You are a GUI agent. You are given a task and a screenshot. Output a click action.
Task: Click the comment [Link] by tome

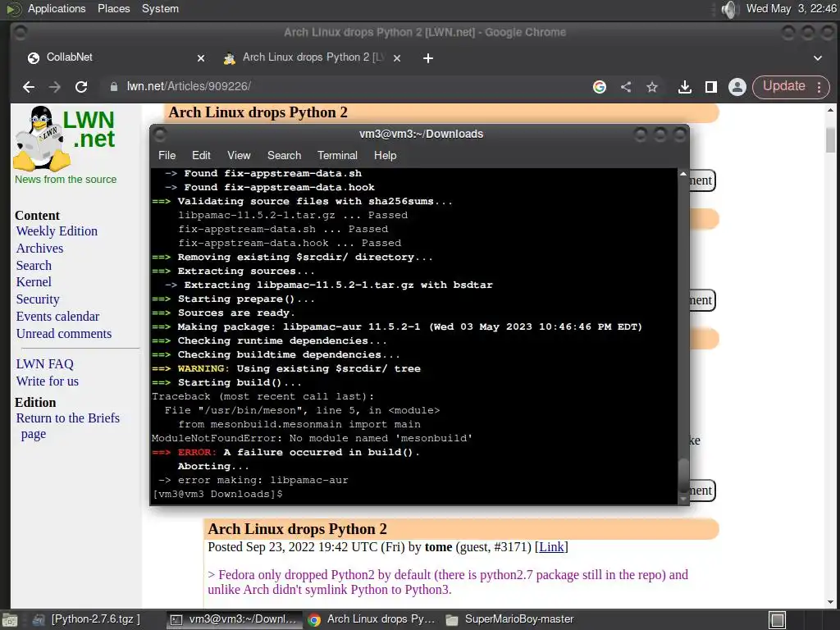551,547
